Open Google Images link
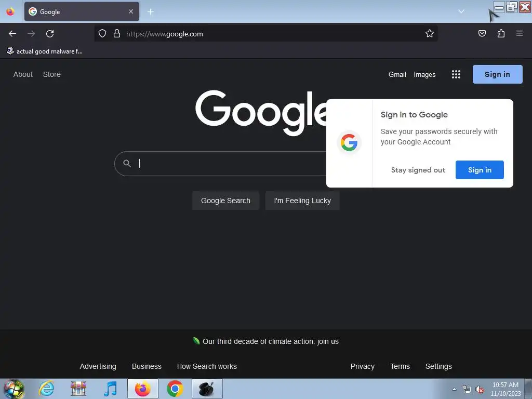The width and height of the screenshot is (532, 399). tap(424, 74)
